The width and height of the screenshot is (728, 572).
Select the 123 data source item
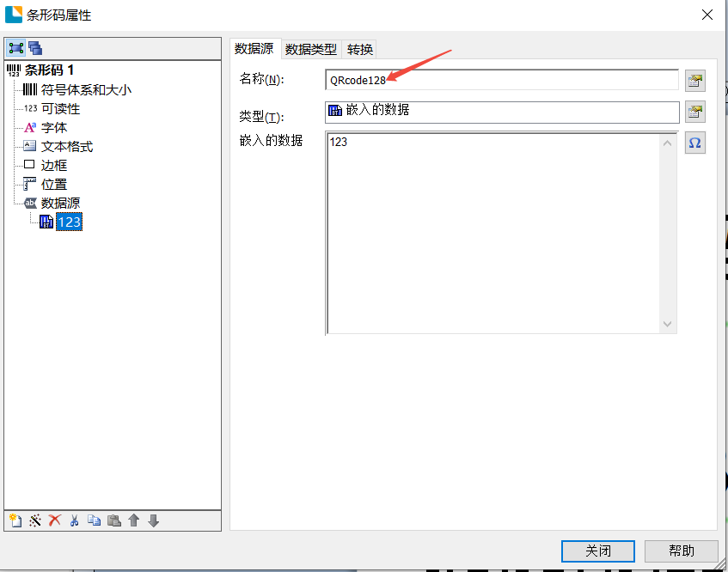tap(69, 222)
